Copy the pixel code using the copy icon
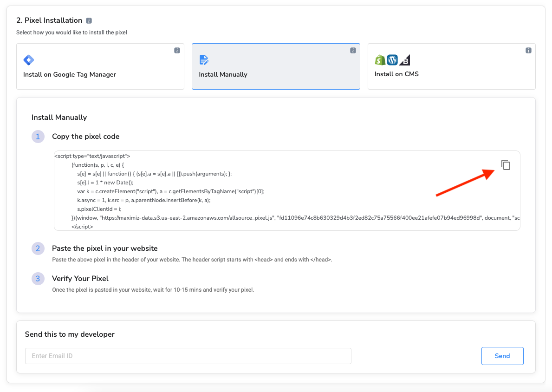552x392 pixels. tap(506, 165)
